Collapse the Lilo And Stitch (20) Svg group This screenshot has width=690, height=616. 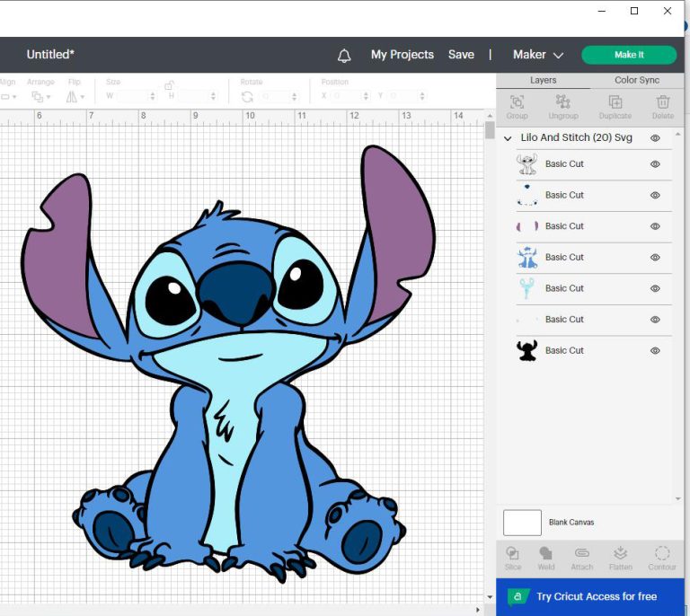tap(509, 138)
